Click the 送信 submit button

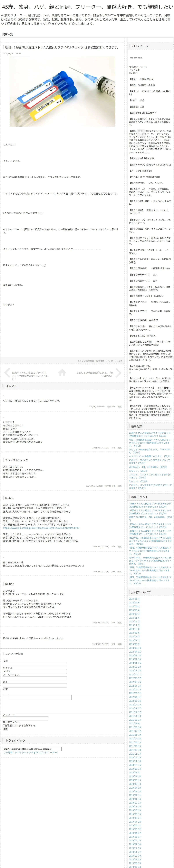(x=5, y=729)
